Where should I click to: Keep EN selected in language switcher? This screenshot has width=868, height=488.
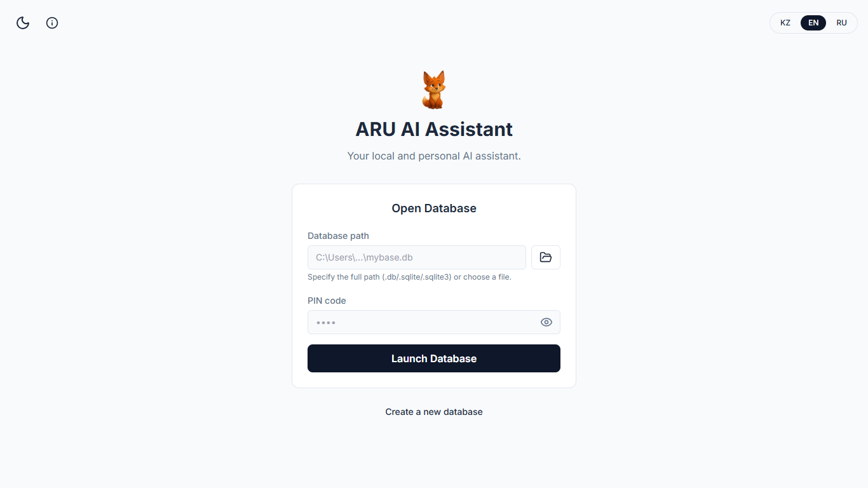(813, 22)
